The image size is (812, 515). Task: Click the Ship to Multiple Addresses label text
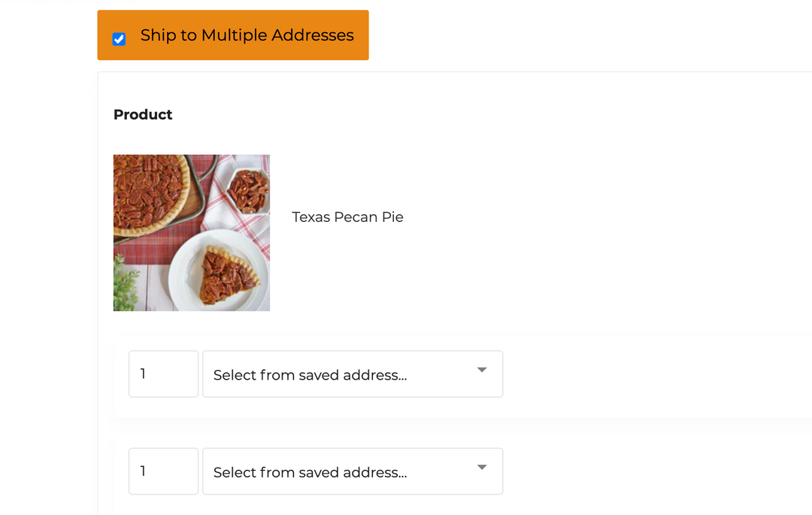point(247,35)
